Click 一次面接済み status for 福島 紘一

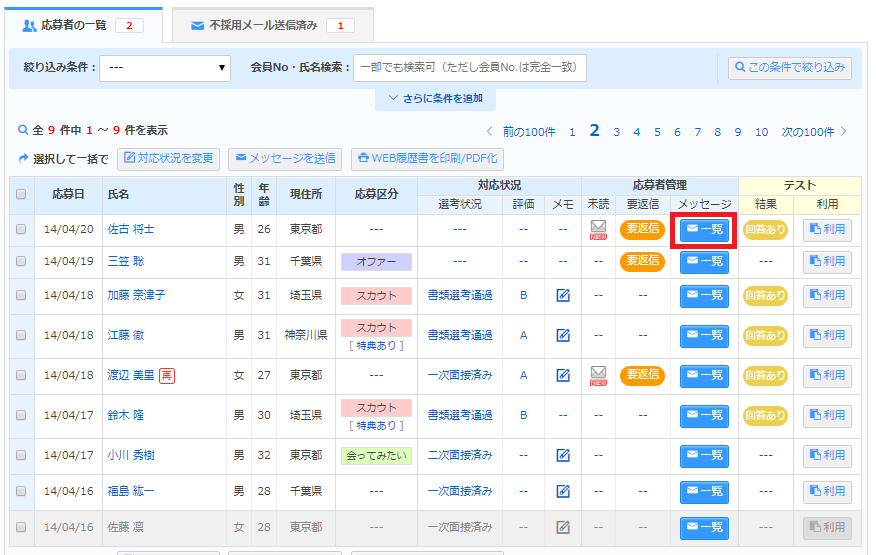click(x=460, y=491)
